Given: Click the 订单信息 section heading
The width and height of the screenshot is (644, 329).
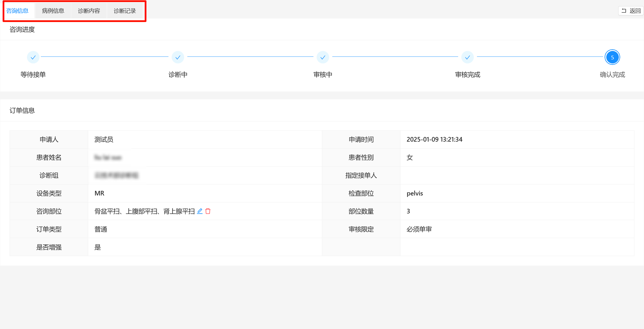Looking at the screenshot, I should coord(22,110).
